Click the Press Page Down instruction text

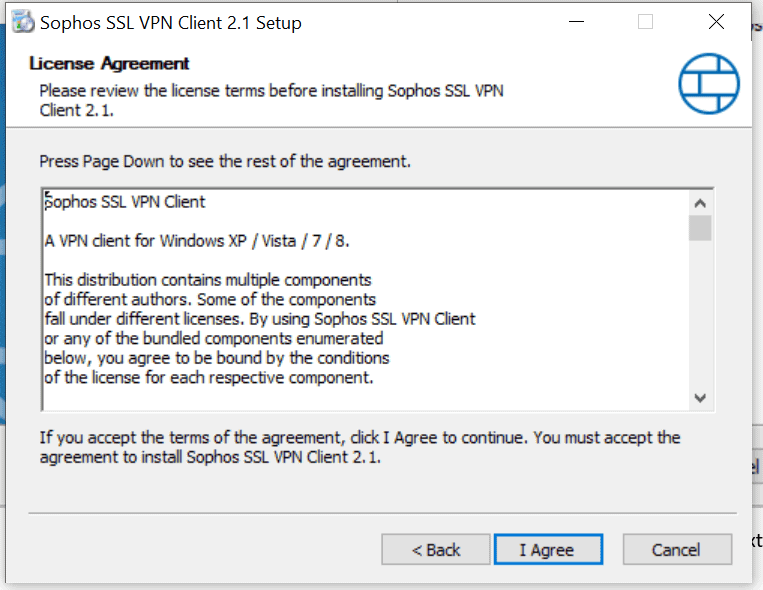pos(225,161)
